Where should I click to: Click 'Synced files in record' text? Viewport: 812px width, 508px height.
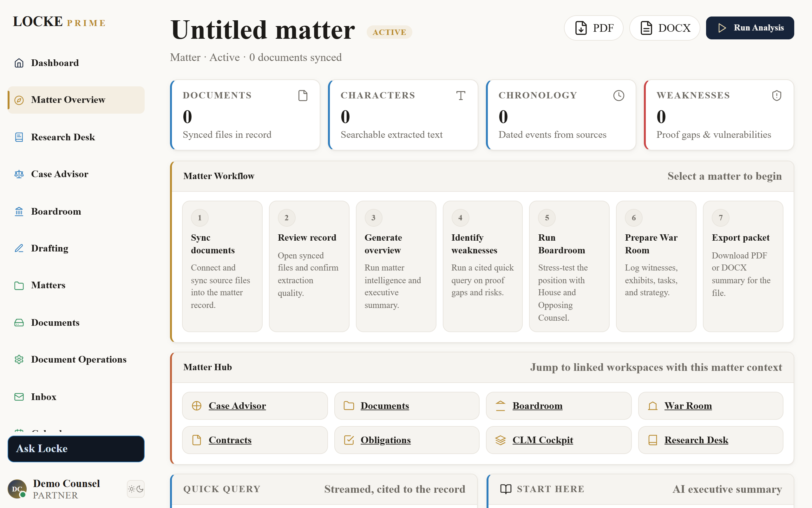pyautogui.click(x=227, y=135)
